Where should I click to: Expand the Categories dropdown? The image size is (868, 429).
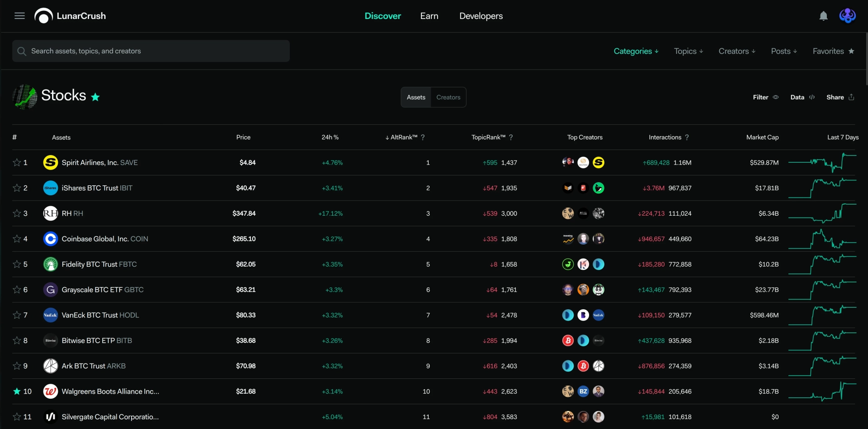[636, 51]
